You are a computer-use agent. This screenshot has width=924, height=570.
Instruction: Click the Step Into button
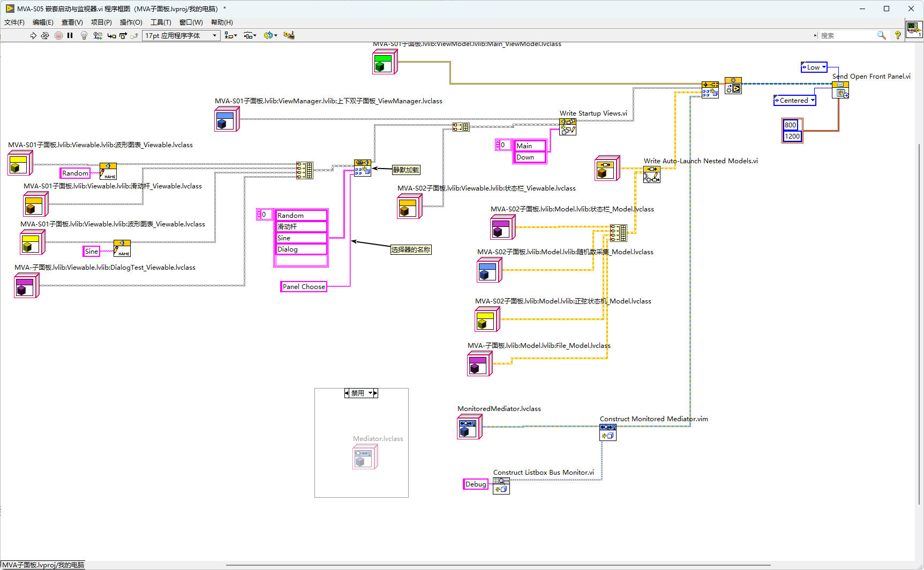[x=111, y=35]
